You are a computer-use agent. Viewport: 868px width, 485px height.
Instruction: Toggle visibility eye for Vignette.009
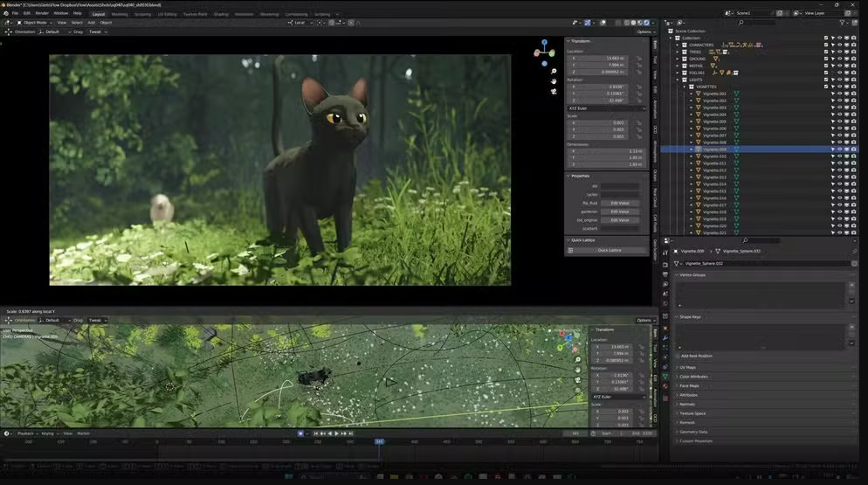pos(839,149)
